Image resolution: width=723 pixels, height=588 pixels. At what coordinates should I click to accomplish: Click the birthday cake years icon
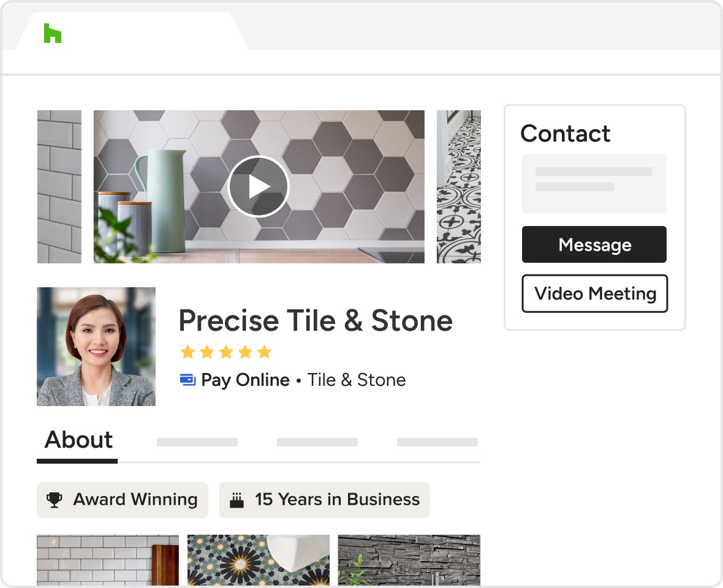point(237,500)
